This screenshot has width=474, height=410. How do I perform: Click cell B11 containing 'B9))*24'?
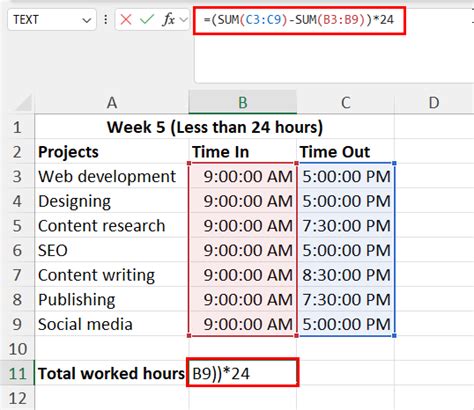[243, 373]
